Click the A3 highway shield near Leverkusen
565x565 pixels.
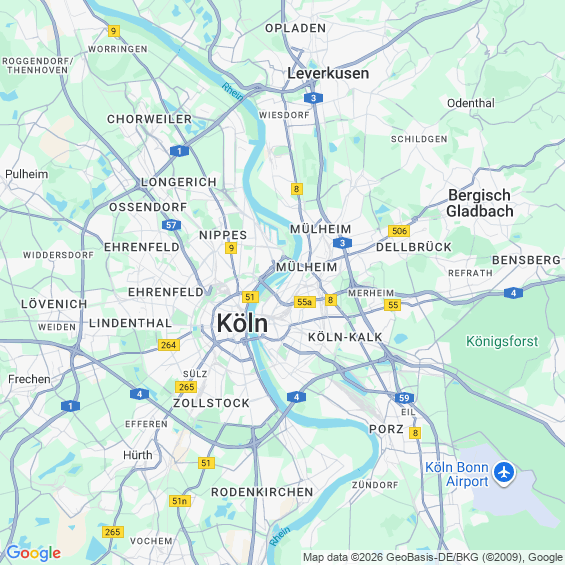(313, 98)
